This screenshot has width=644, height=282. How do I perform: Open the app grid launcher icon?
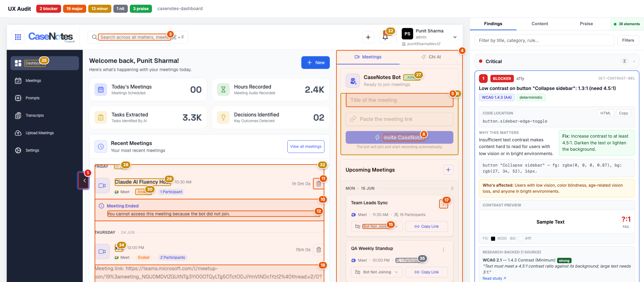18,37
